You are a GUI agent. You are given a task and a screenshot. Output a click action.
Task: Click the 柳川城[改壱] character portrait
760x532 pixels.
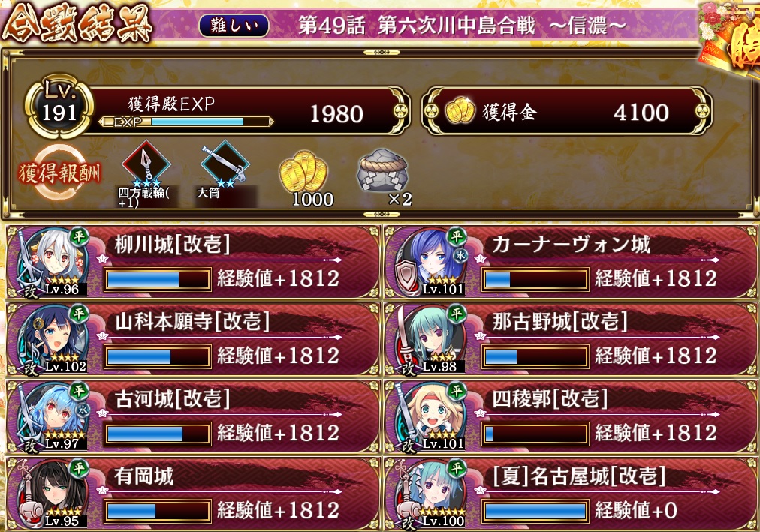[53, 261]
